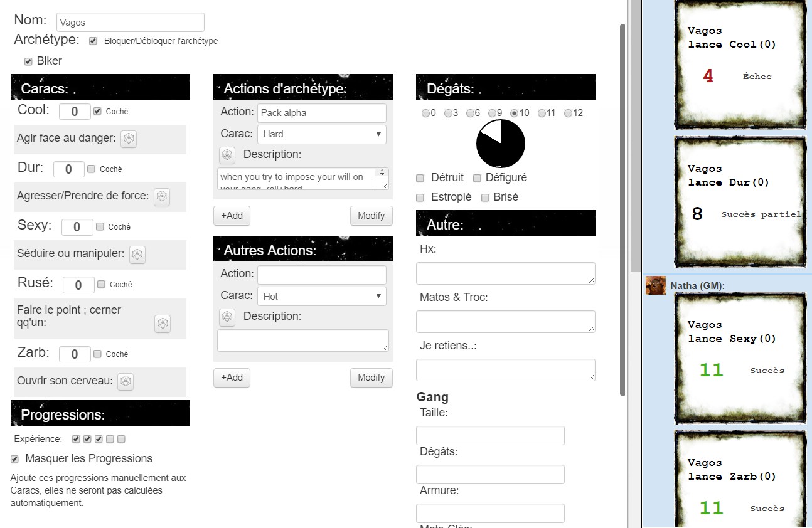The height and width of the screenshot is (528, 812).
Task: Check the Brisé checkbox
Action: click(485, 198)
